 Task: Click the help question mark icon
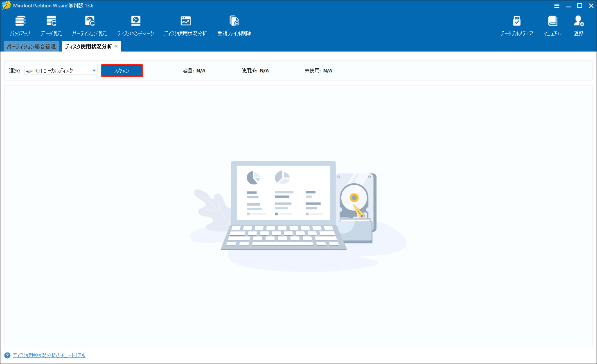[7, 355]
